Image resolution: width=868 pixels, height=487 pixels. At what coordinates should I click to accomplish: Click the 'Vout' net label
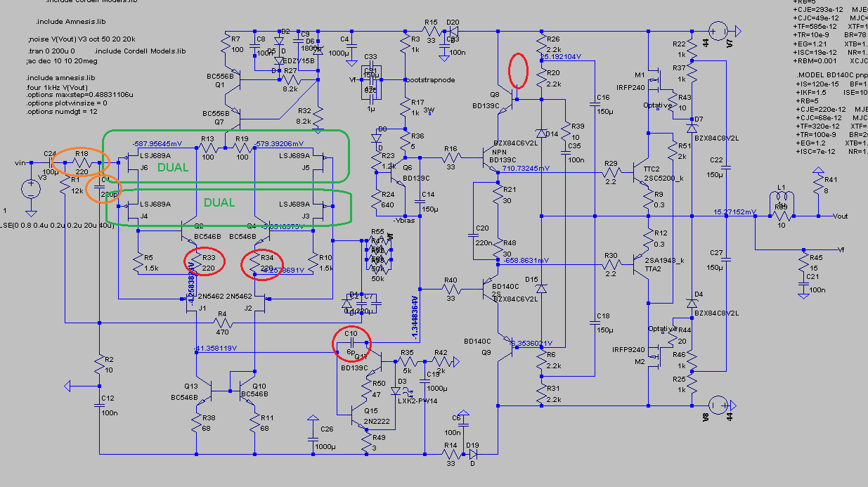(x=841, y=216)
